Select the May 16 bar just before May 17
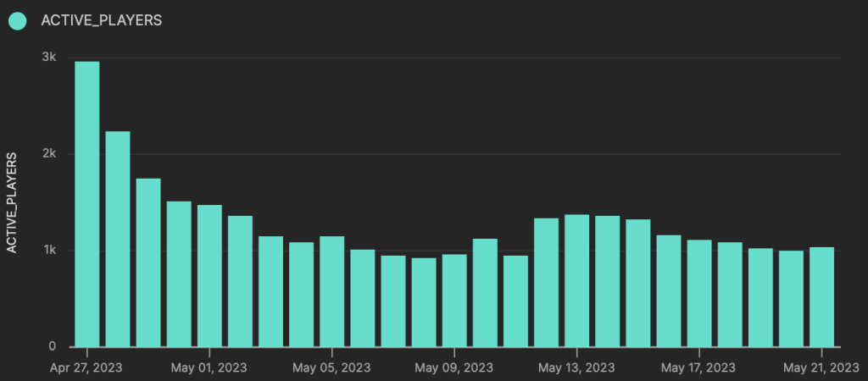Screen dimensions: 868x381 669,291
